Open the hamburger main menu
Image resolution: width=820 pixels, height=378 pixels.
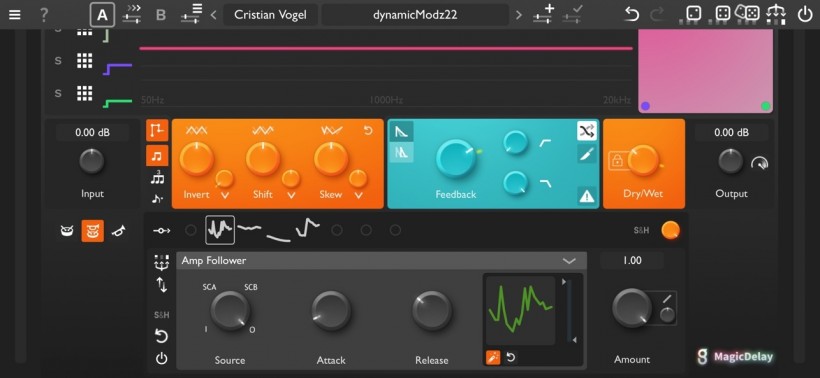(x=15, y=15)
